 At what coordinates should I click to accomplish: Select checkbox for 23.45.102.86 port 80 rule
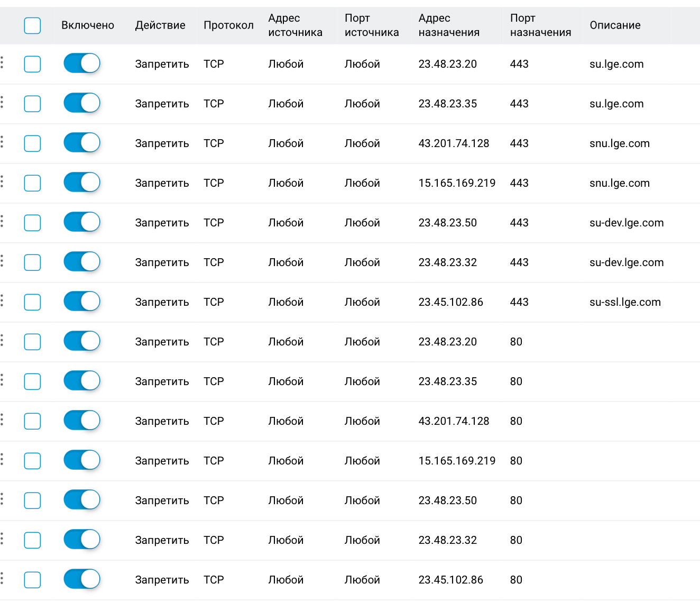tap(32, 580)
